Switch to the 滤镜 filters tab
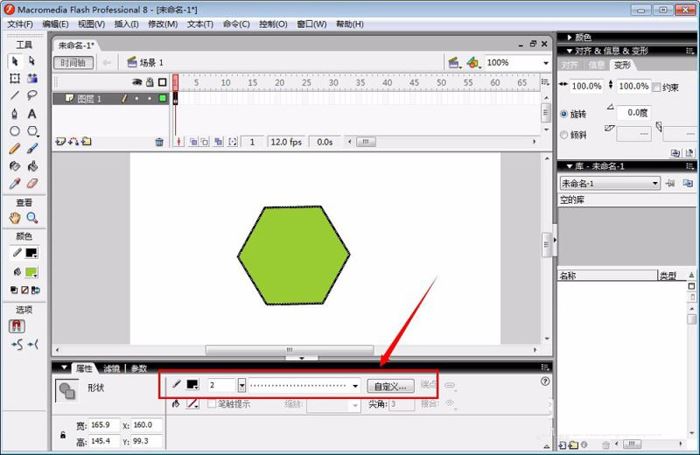Viewport: 700px width, 455px height. 112,368
